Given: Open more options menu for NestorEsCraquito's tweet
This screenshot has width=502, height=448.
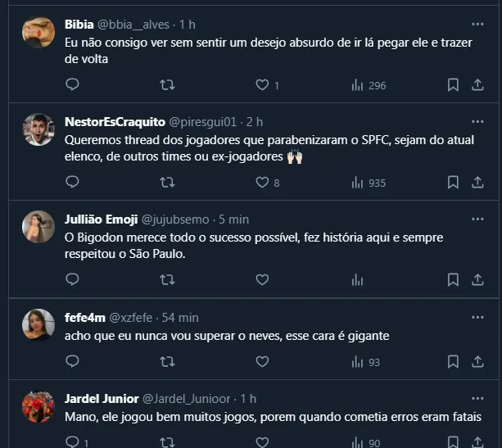Looking at the screenshot, I should (x=477, y=121).
